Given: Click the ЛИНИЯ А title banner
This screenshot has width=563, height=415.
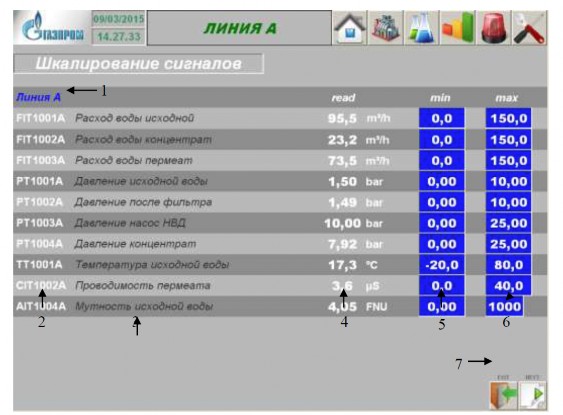Looking at the screenshot, I should click(239, 28).
